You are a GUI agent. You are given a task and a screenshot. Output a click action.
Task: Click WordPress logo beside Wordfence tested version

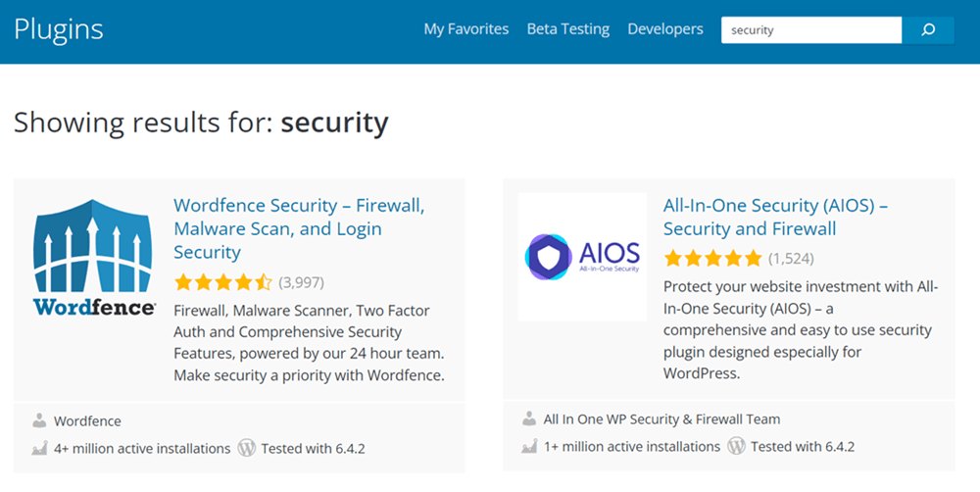tap(246, 448)
